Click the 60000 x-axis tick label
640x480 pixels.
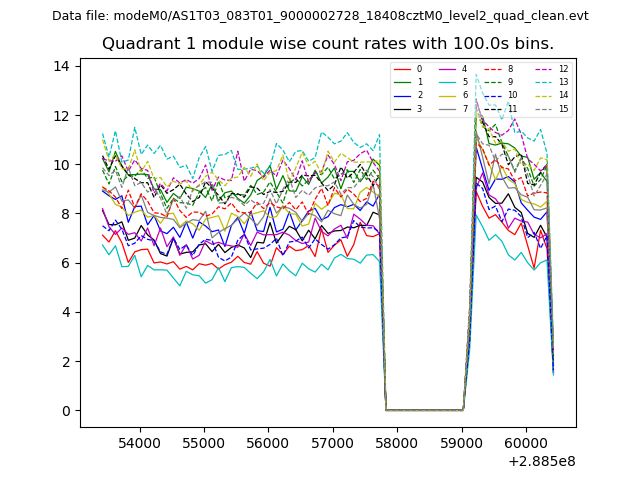(x=526, y=442)
